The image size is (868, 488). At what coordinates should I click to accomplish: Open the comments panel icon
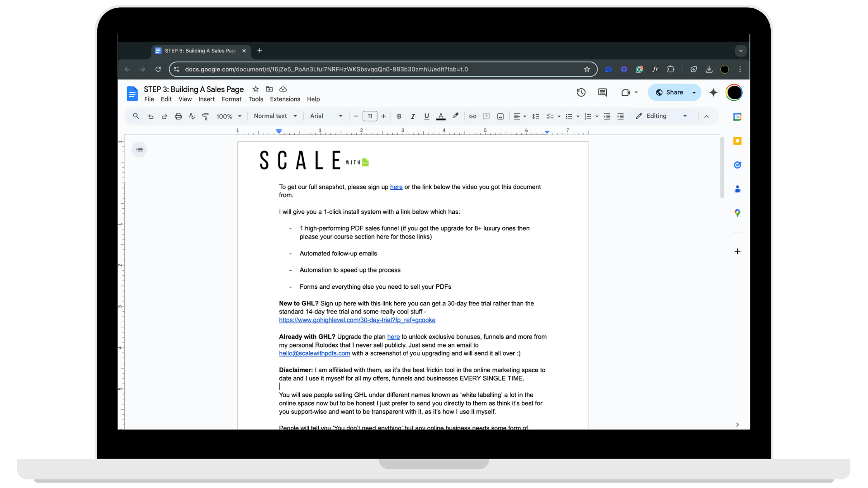tap(602, 93)
